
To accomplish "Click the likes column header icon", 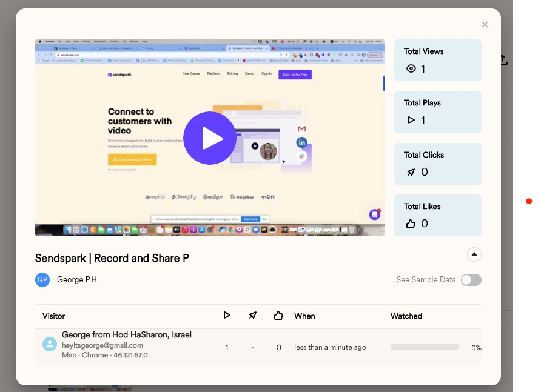I will (278, 315).
